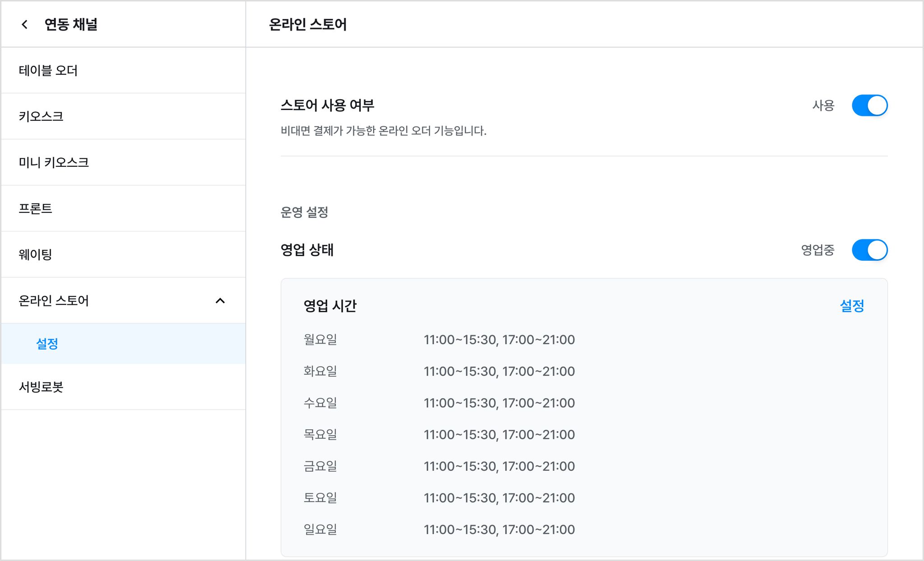
Task: Open 미니 키오스크 menu item
Action: [x=123, y=162]
